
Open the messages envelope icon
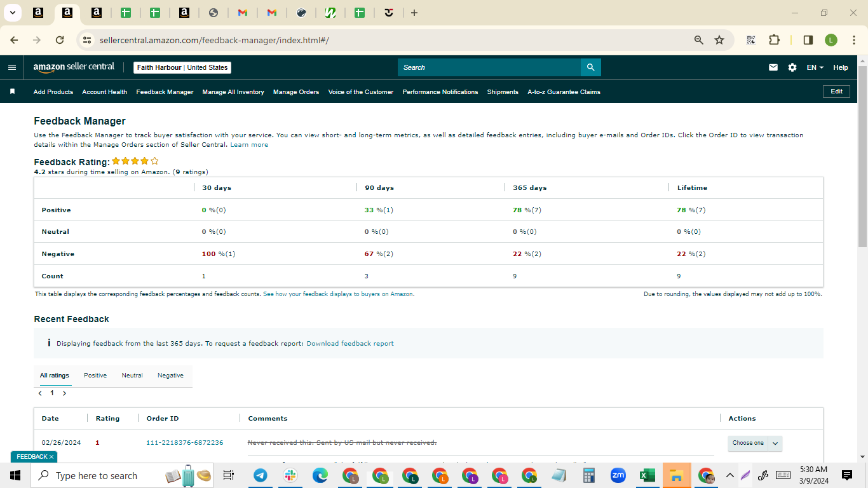pos(773,67)
